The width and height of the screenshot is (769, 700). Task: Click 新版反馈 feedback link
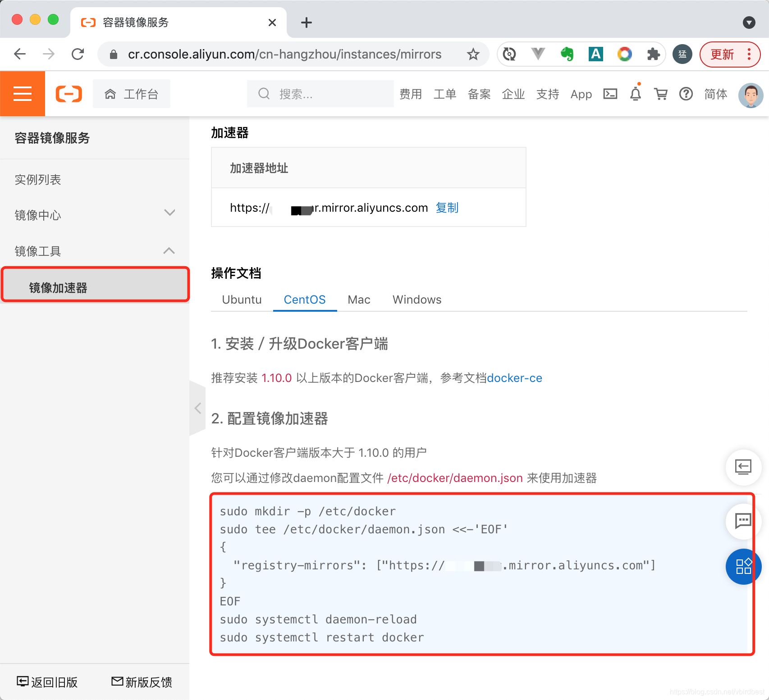[142, 682]
